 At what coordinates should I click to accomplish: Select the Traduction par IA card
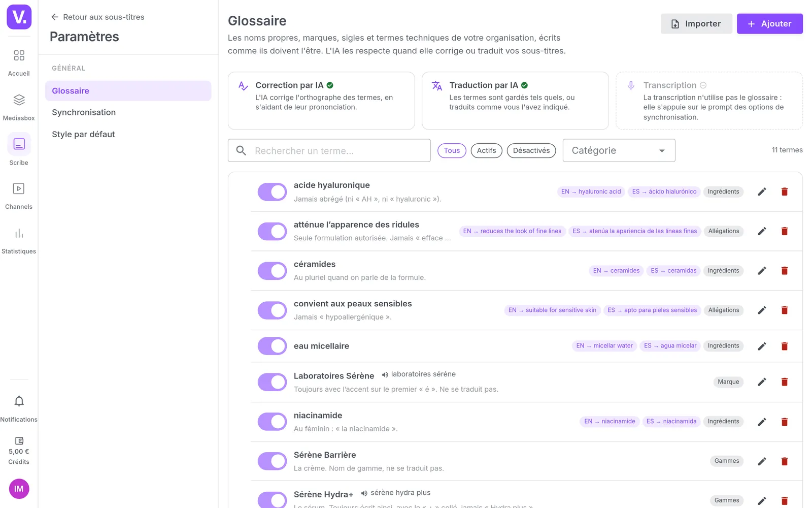tap(515, 101)
